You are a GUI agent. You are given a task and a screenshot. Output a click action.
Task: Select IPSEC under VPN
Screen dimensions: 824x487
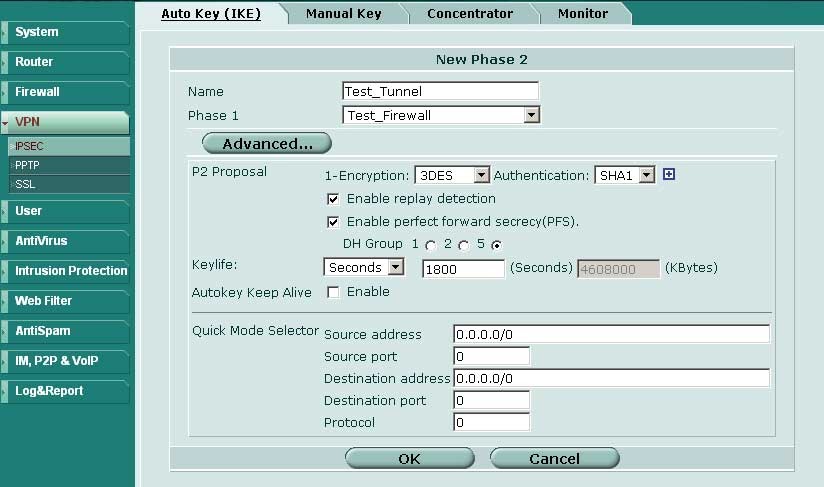pyautogui.click(x=69, y=146)
